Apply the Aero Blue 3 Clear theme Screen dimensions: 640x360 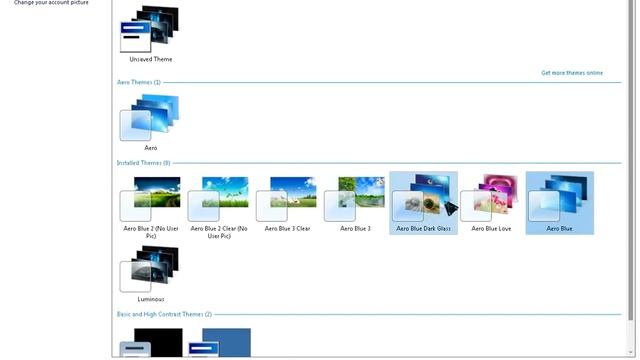[x=287, y=204]
